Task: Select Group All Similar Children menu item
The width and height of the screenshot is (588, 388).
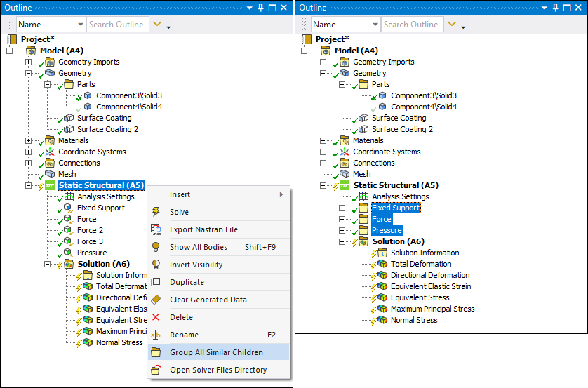Action: coord(216,352)
